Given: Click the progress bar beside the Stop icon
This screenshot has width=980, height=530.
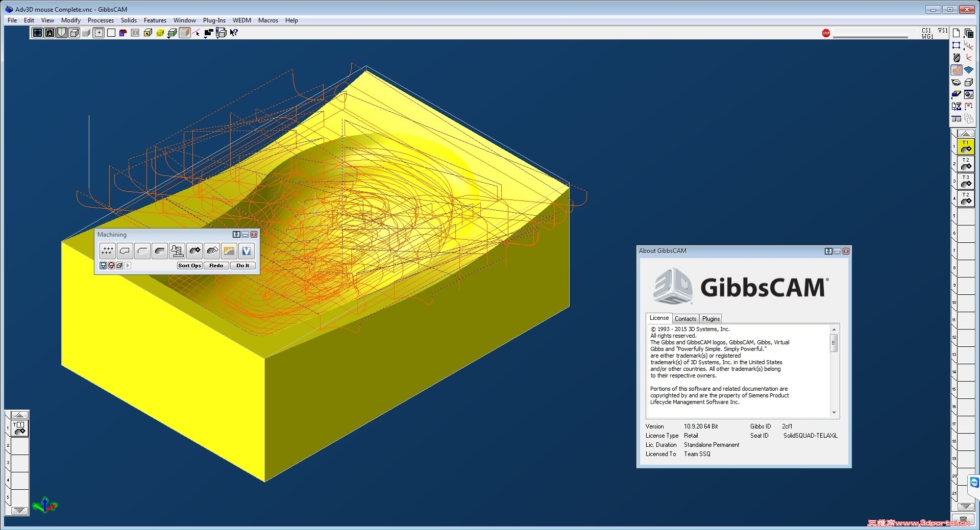Looking at the screenshot, I should click(870, 36).
